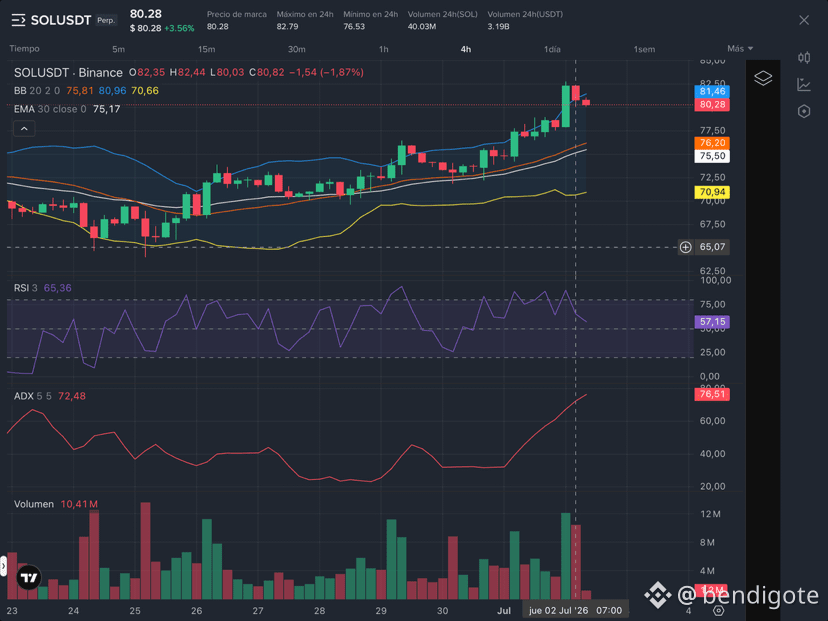Select the 5m timeframe
This screenshot has height=621, width=828.
tap(118, 49)
